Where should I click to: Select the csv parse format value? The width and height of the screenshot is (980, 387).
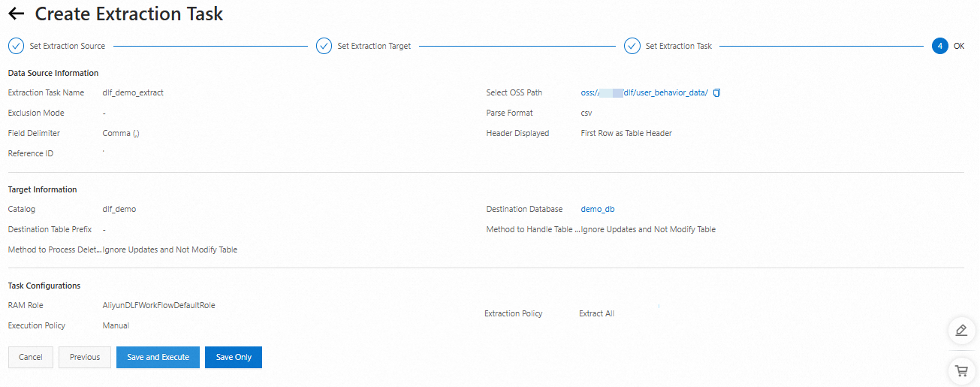pos(586,113)
